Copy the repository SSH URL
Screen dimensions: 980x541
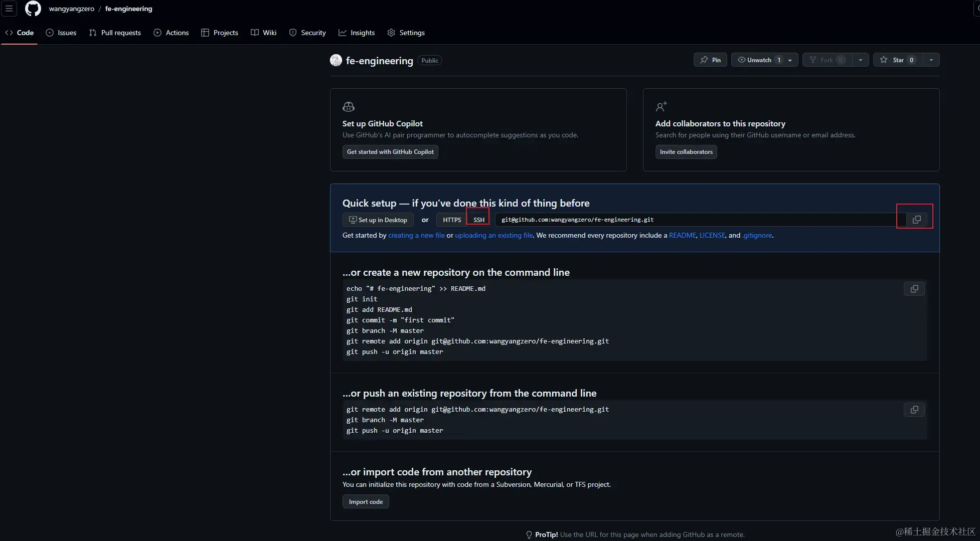[x=917, y=220]
